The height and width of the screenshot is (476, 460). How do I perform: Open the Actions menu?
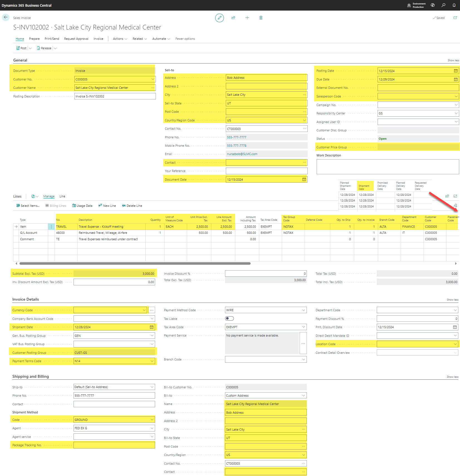(x=120, y=39)
